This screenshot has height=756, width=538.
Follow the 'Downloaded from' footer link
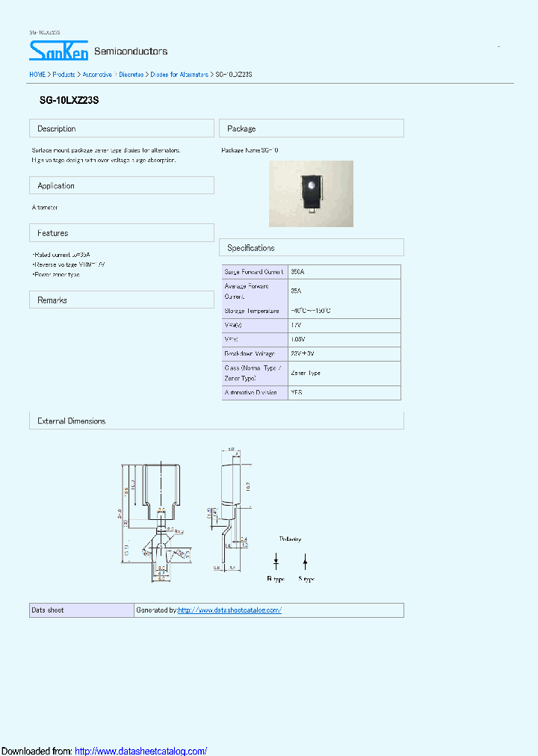click(x=141, y=751)
